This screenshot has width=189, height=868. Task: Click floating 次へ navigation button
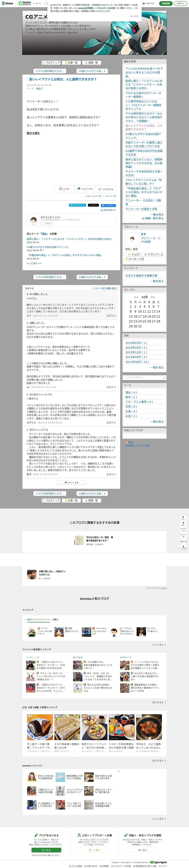[183, 518]
